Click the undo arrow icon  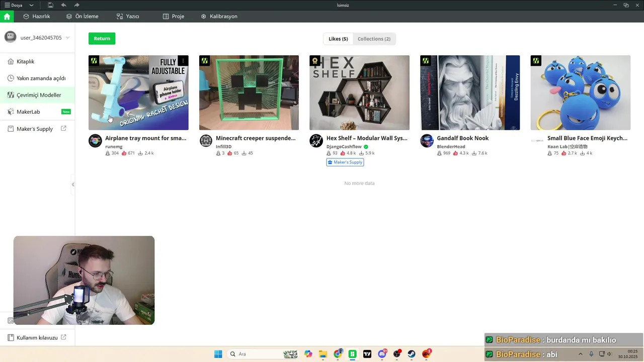click(63, 5)
